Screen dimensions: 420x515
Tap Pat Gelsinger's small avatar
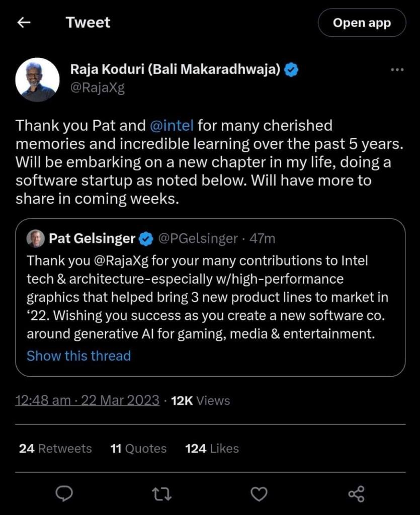(x=36, y=238)
